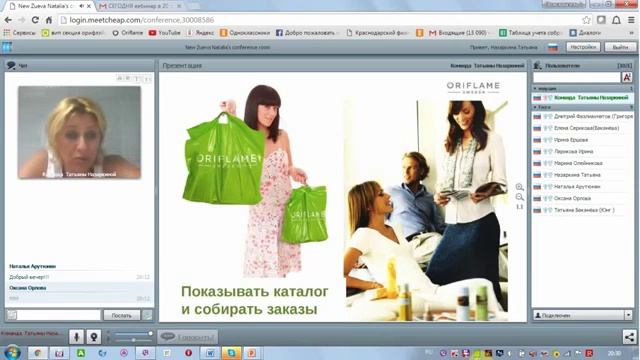The width and height of the screenshot is (640, 360).
Task: Open emoticon picker left of chat input
Action: pos(12,315)
